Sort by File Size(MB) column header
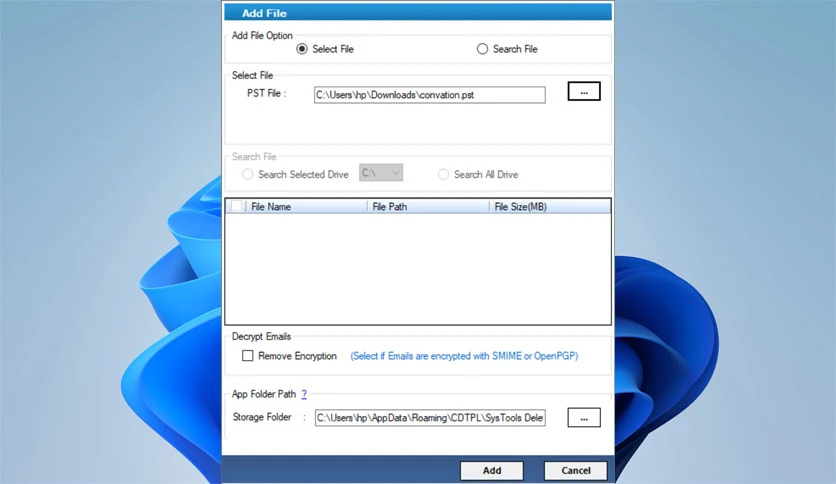The image size is (836, 484). click(x=550, y=207)
